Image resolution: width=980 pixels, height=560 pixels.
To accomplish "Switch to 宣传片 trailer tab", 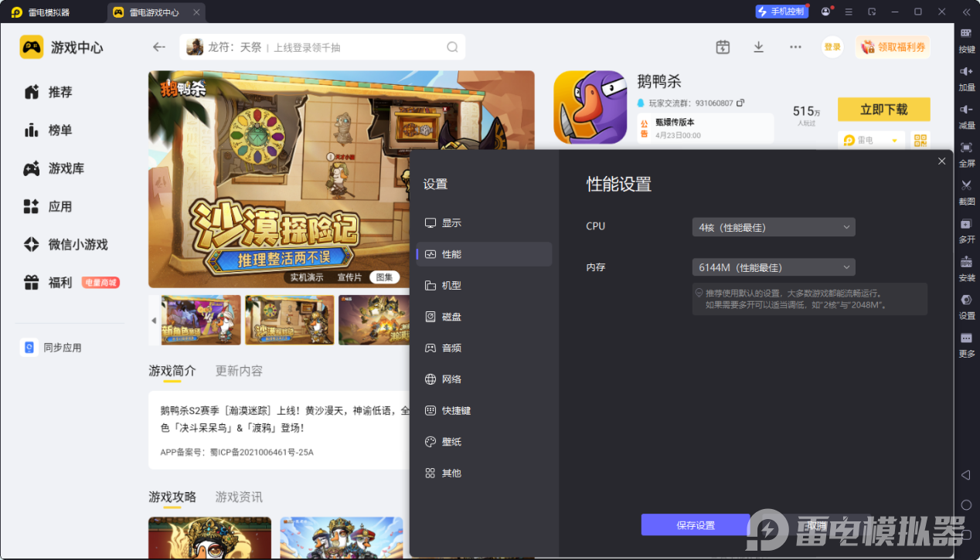I will tap(349, 277).
